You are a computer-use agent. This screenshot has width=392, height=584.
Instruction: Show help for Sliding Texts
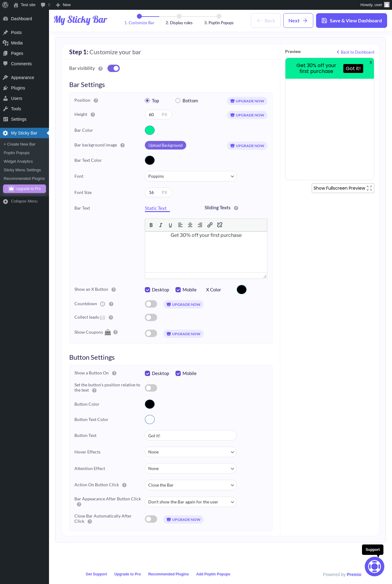(236, 208)
